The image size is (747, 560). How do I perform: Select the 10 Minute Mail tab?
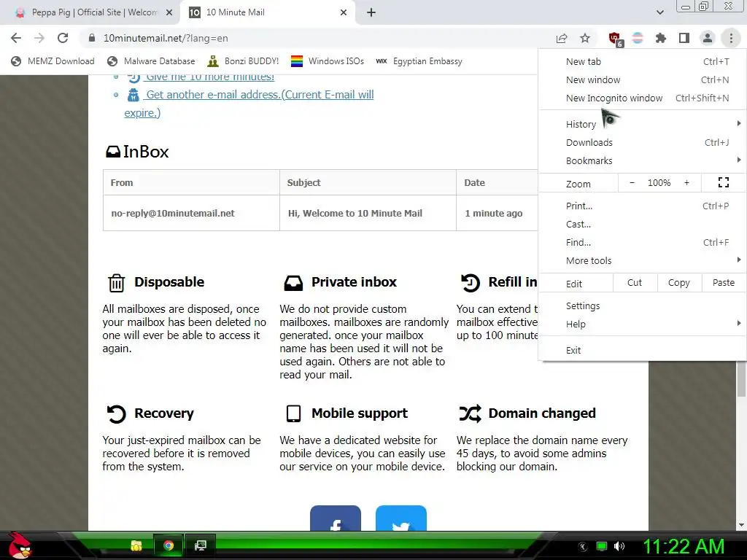267,12
